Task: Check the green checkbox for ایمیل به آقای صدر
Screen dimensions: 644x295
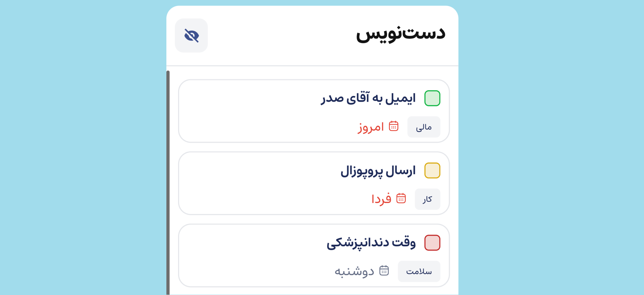Action: coord(432,98)
